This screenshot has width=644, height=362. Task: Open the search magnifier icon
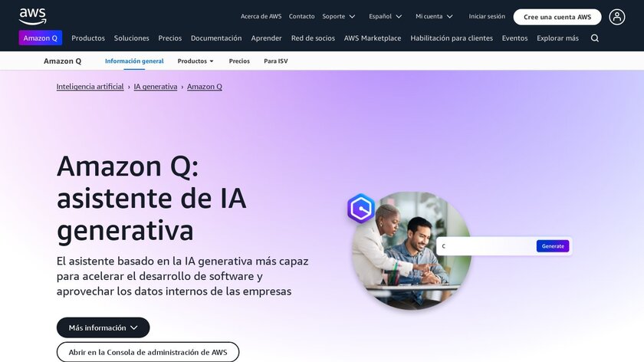[594, 38]
